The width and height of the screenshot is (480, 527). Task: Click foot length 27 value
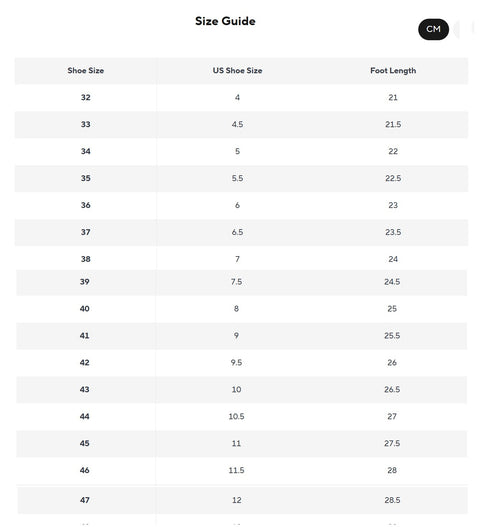(x=392, y=416)
